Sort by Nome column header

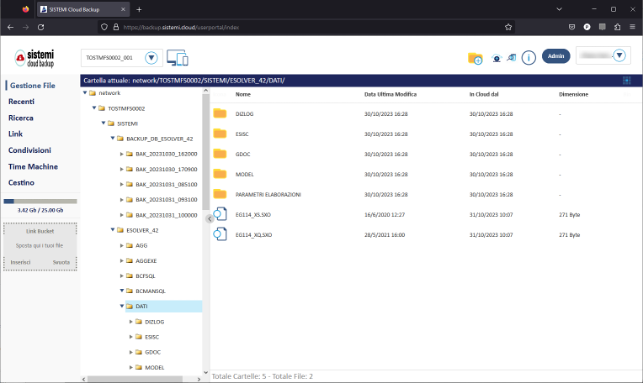coord(243,94)
